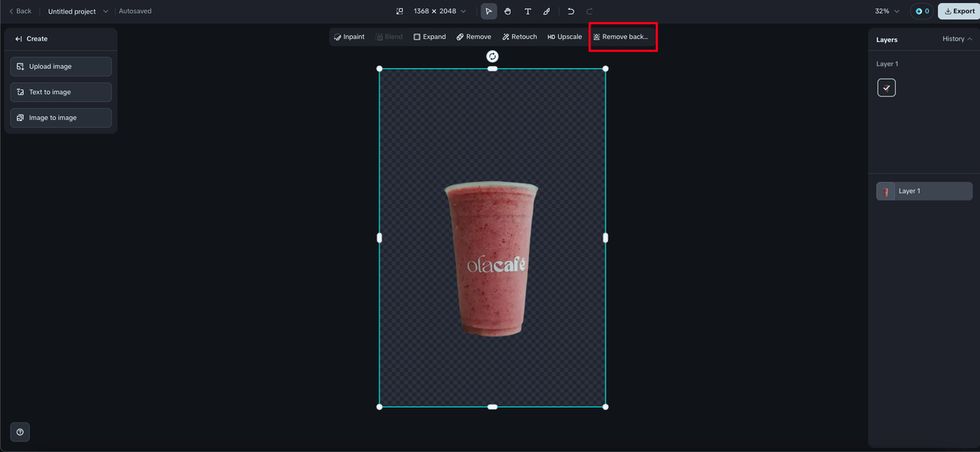Open the 32% zoom level dropdown
This screenshot has height=452, width=980.
[x=887, y=11]
